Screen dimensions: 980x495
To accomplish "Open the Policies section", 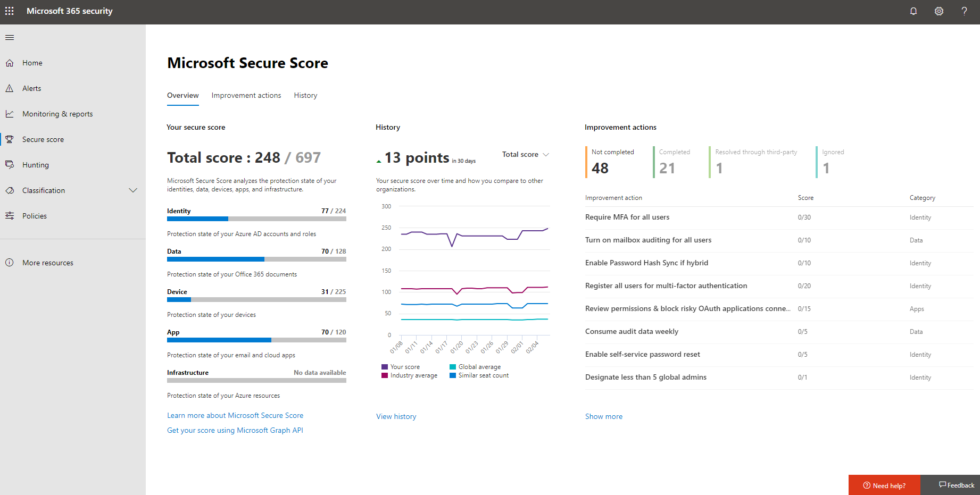I will [x=35, y=215].
